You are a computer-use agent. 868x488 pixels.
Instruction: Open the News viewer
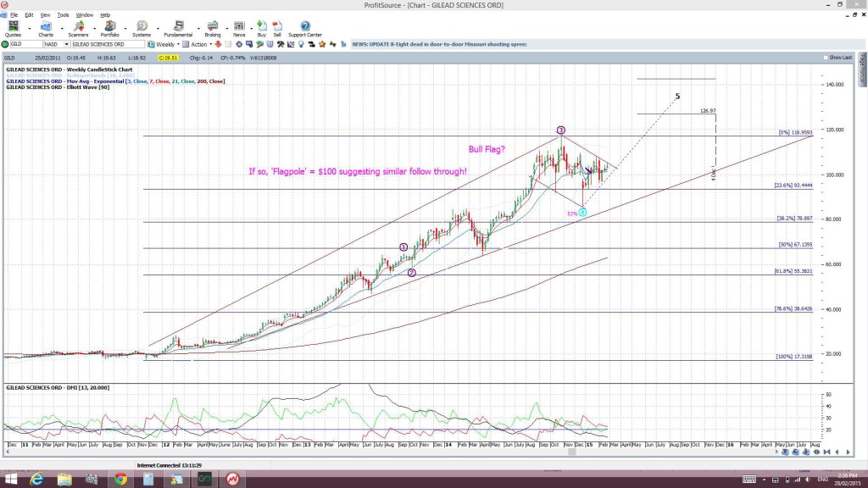[x=239, y=29]
